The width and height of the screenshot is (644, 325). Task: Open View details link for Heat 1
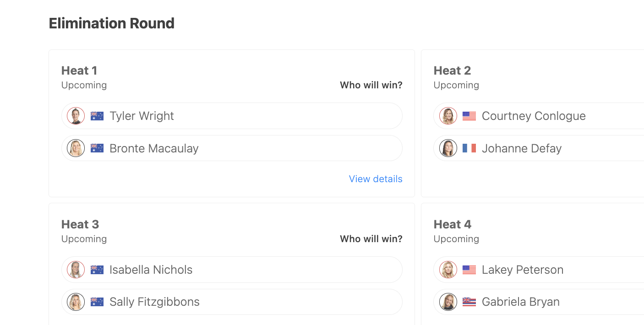(376, 179)
